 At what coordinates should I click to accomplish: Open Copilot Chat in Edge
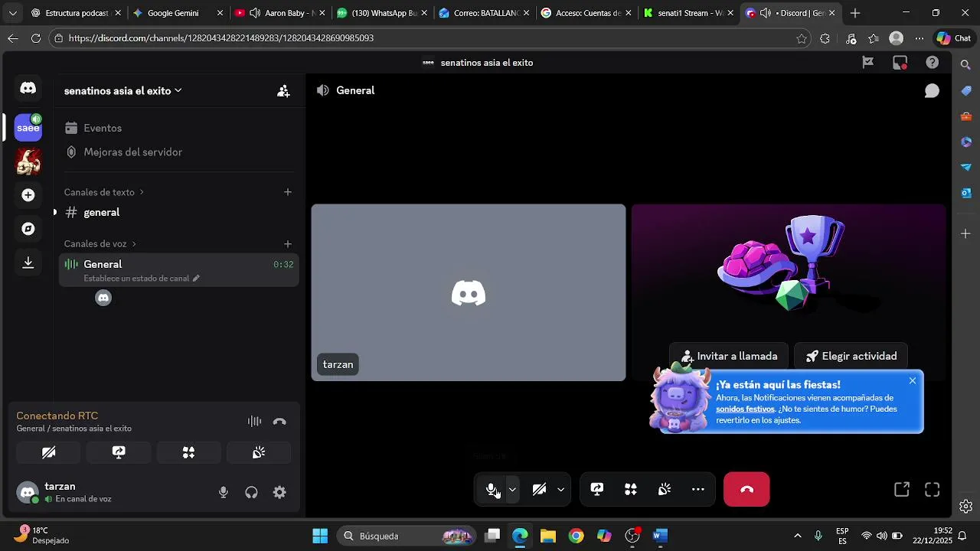pyautogui.click(x=954, y=38)
